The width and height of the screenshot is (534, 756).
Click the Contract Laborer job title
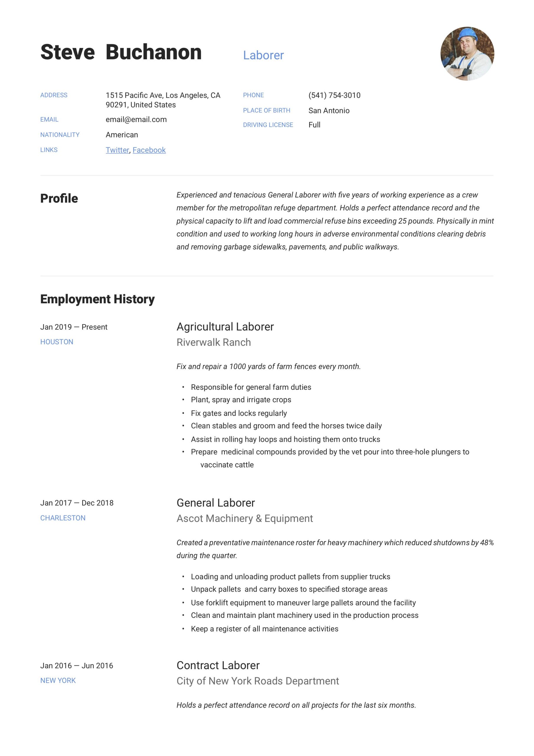pos(218,665)
